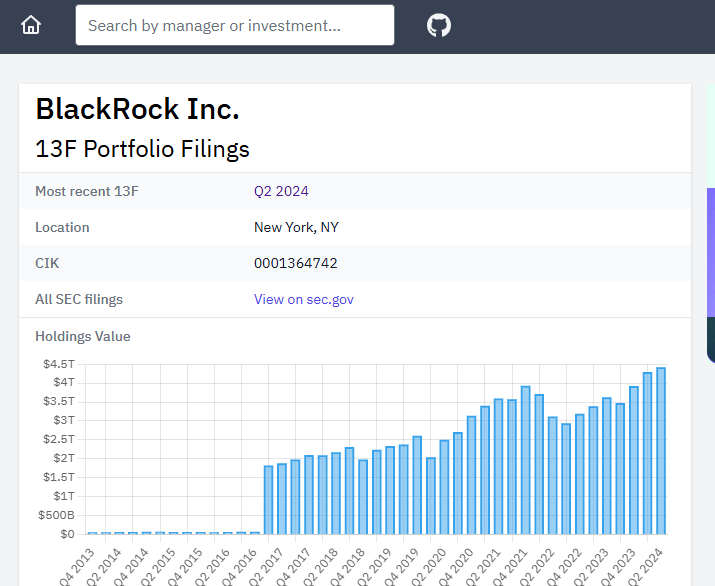Focus the manager or investment search box
This screenshot has height=586, width=715.
click(x=235, y=25)
